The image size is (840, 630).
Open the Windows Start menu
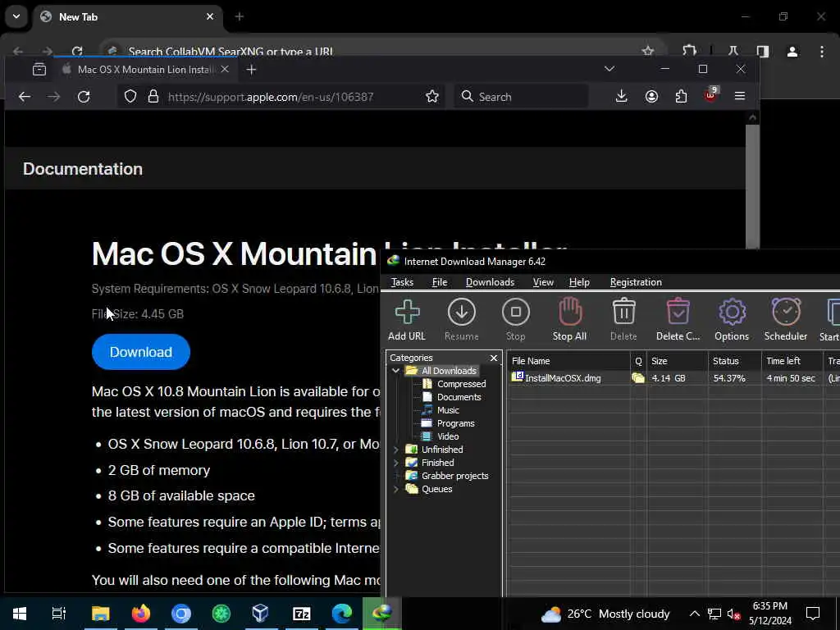[x=20, y=614]
